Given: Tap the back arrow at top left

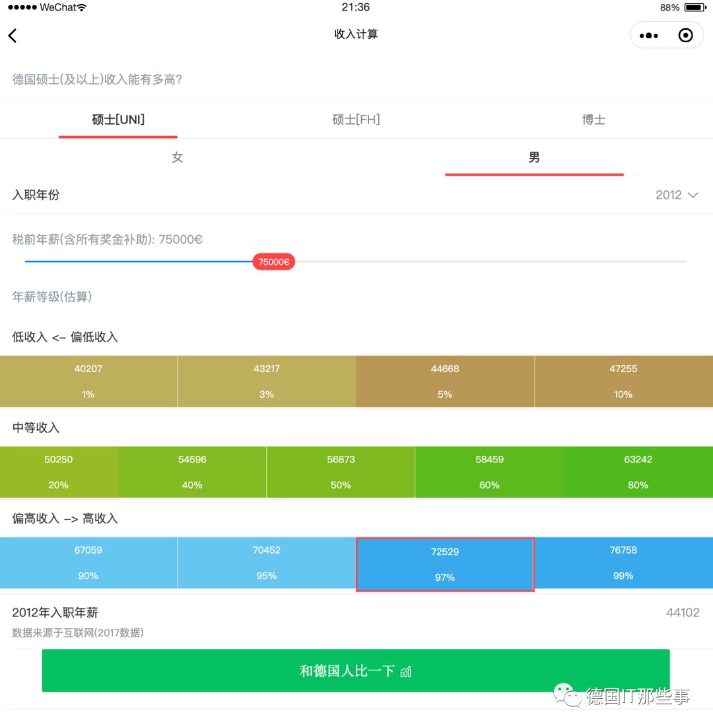Looking at the screenshot, I should [x=13, y=36].
